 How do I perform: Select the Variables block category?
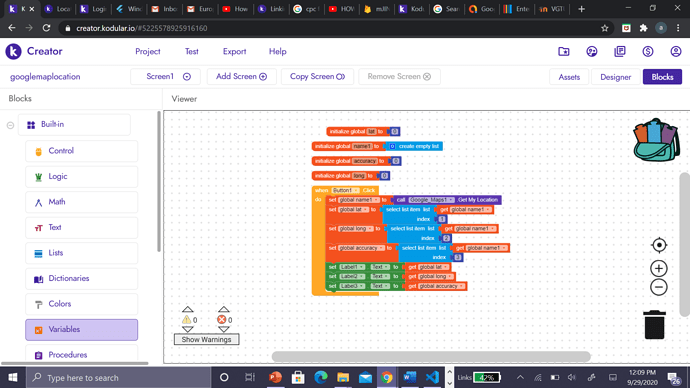click(81, 329)
